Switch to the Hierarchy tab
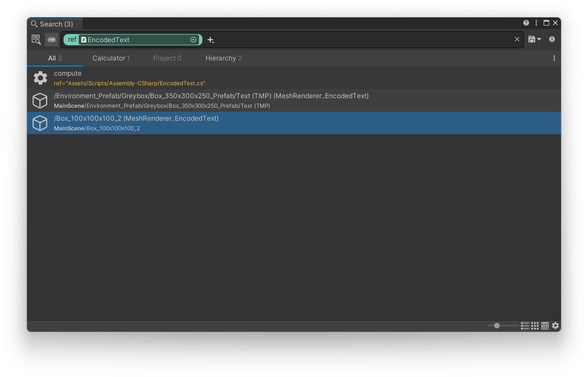Screen dimensions: 588x377 [223, 58]
